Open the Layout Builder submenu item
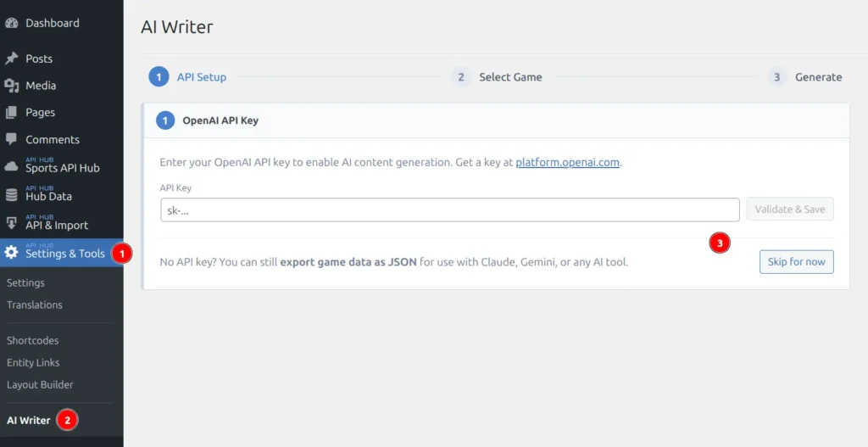The height and width of the screenshot is (447, 868). (x=40, y=385)
